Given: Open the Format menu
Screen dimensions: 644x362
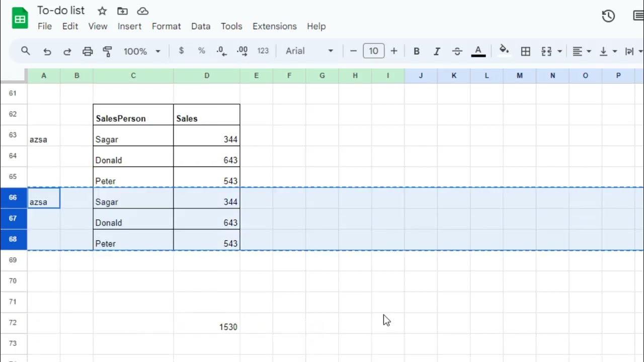Looking at the screenshot, I should point(166,26).
